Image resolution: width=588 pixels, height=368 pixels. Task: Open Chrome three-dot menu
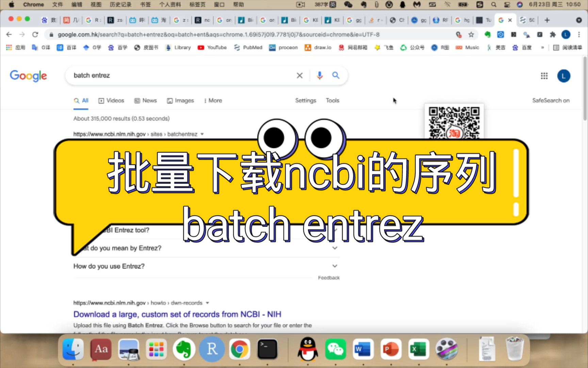pyautogui.click(x=579, y=34)
